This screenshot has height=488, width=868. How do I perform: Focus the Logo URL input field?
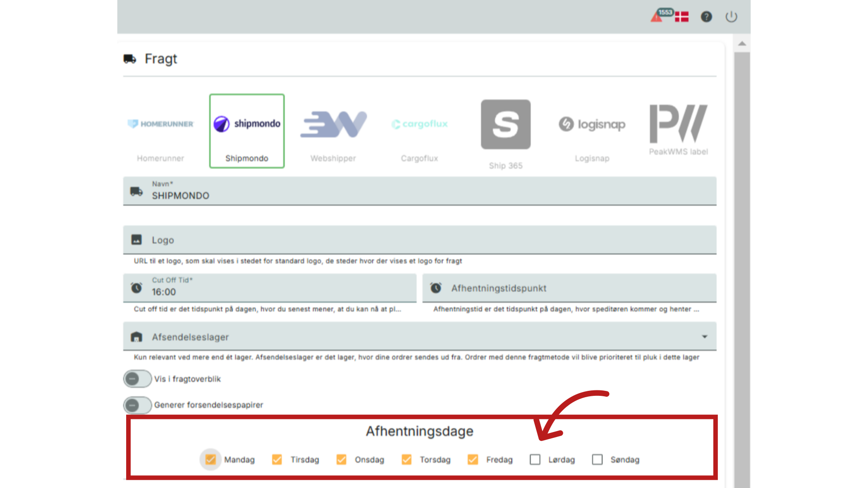click(x=420, y=240)
